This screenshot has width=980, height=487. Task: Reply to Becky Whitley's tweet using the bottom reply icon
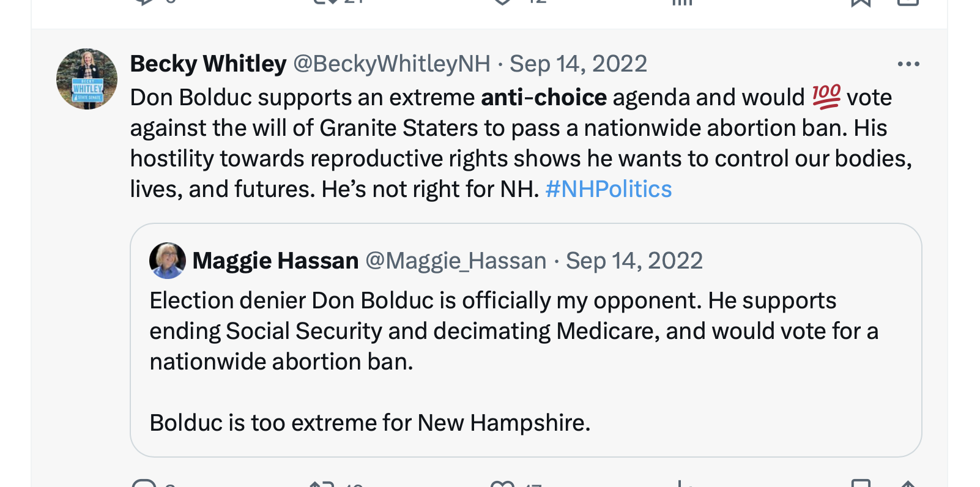click(x=144, y=485)
